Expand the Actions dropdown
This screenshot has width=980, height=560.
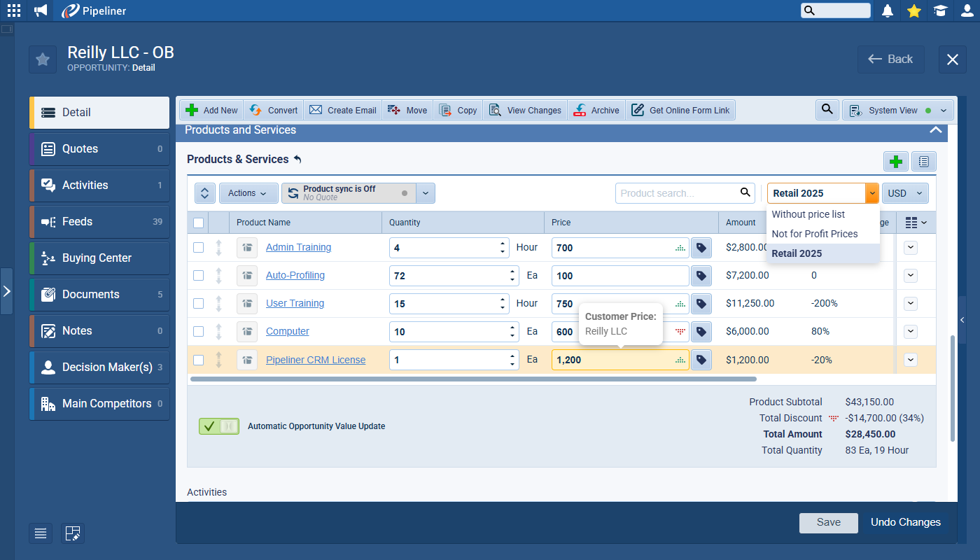[x=248, y=193]
